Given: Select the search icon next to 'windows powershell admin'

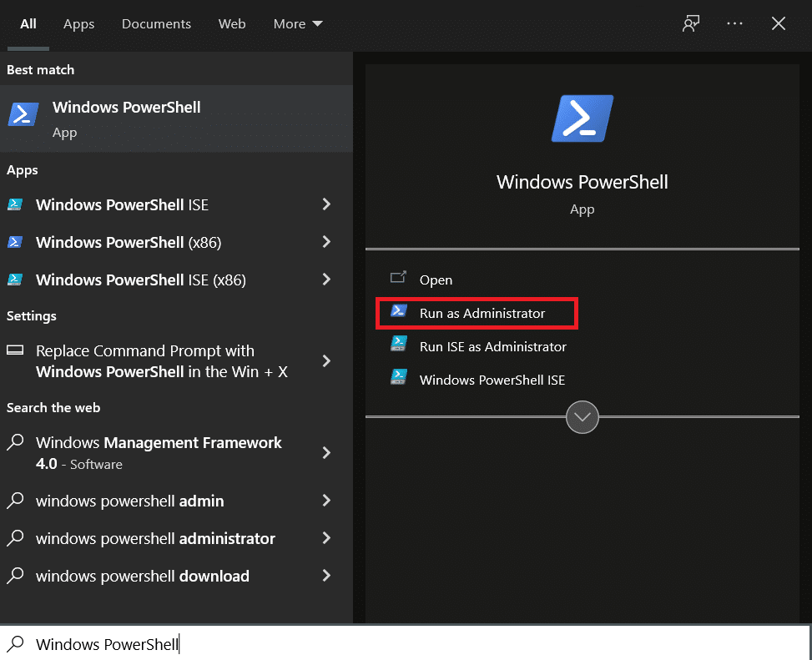Looking at the screenshot, I should pos(18,501).
